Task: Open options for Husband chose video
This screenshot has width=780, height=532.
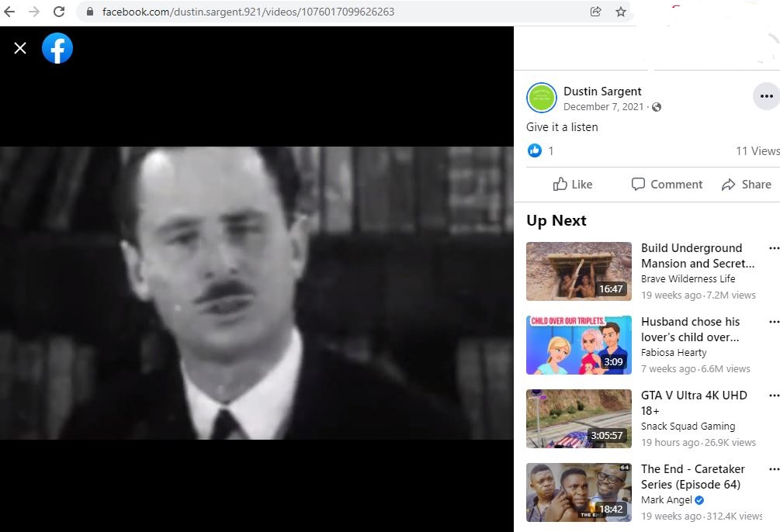Action: coord(774,322)
